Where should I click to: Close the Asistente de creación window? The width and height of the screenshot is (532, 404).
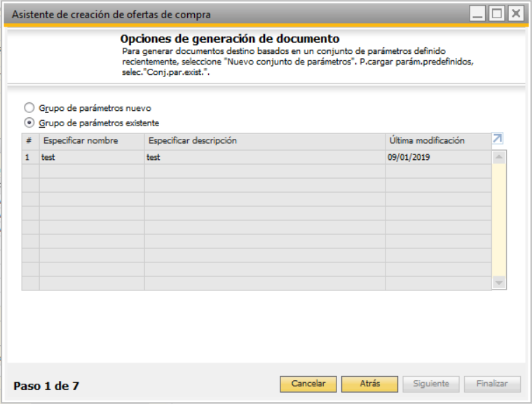click(516, 13)
